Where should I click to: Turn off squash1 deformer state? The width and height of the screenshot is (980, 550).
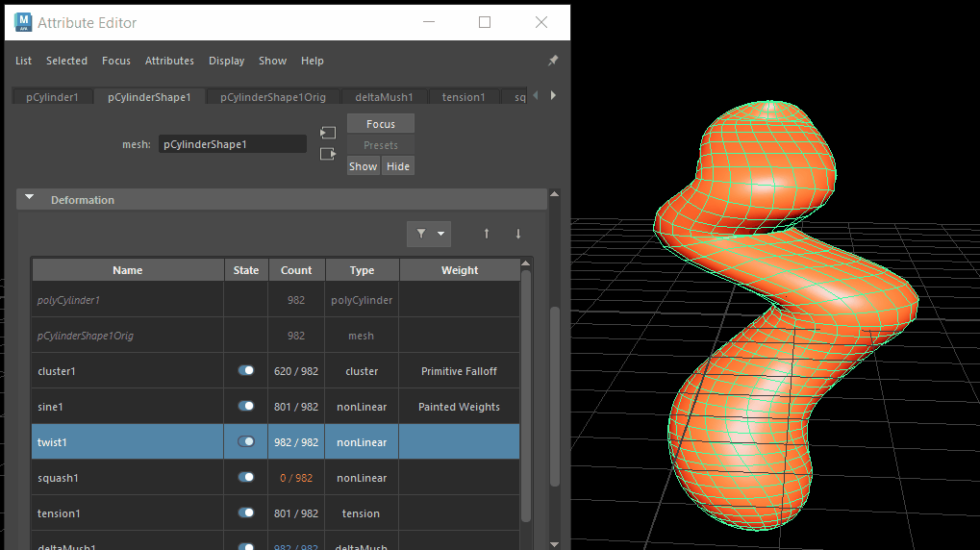click(x=246, y=477)
